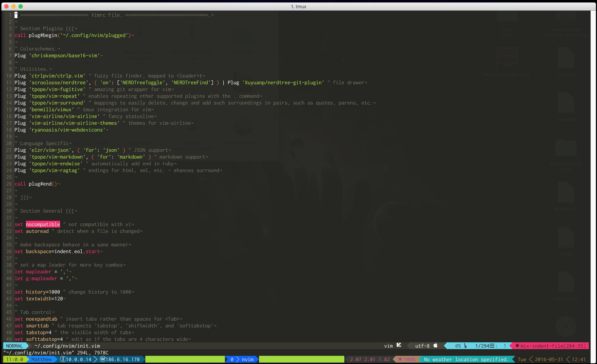Viewport: 597px width, 364px height.
Task: Click the highlighted nocompatible option
Action: (x=43, y=224)
